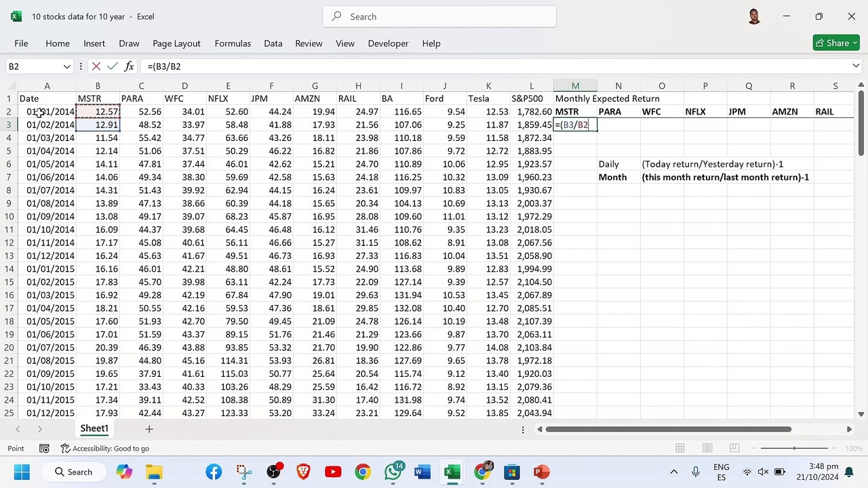The height and width of the screenshot is (488, 868).
Task: Click the microphone icon in system tray
Action: [x=695, y=472]
